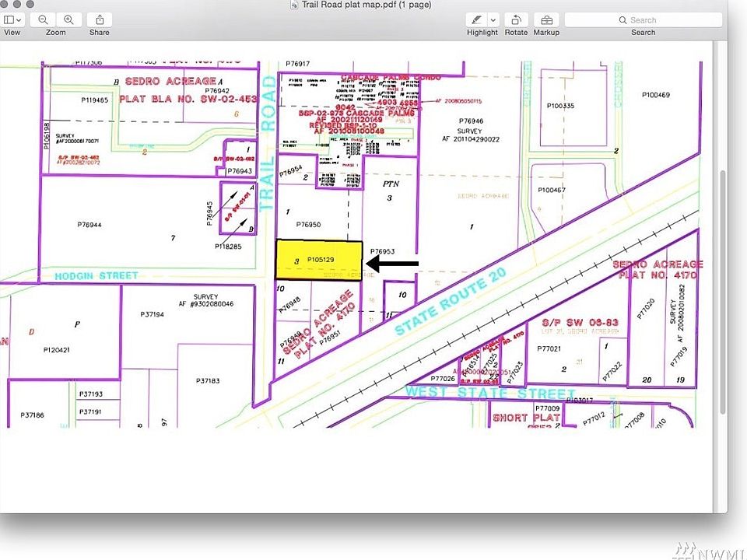
Task: Click the 'AF #9302080046' survey text
Action: click(x=205, y=304)
